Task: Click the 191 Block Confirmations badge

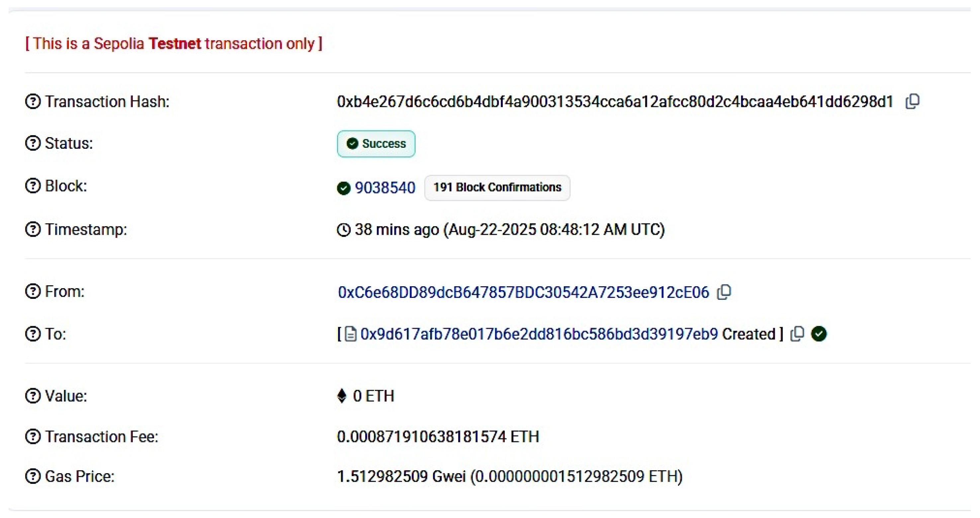Action: tap(497, 188)
